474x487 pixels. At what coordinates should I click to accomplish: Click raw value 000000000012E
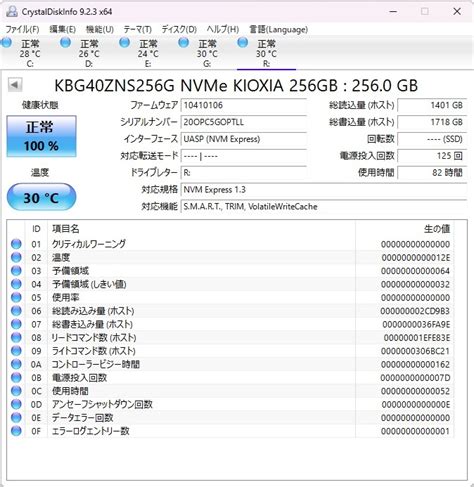point(416,258)
